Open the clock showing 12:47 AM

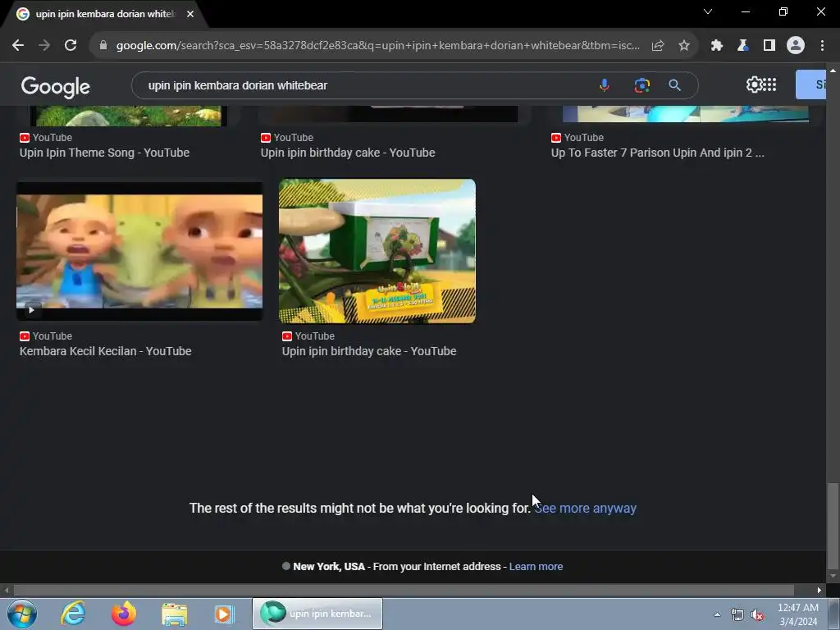coord(798,614)
